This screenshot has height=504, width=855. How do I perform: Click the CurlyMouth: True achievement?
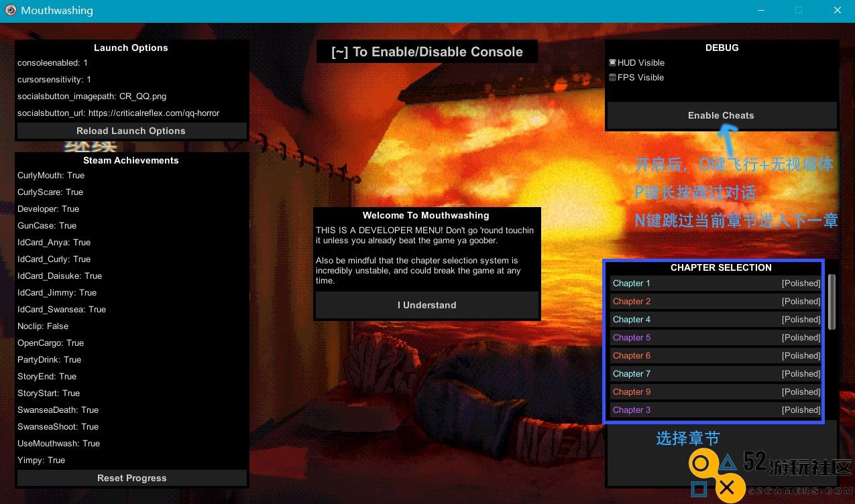51,175
